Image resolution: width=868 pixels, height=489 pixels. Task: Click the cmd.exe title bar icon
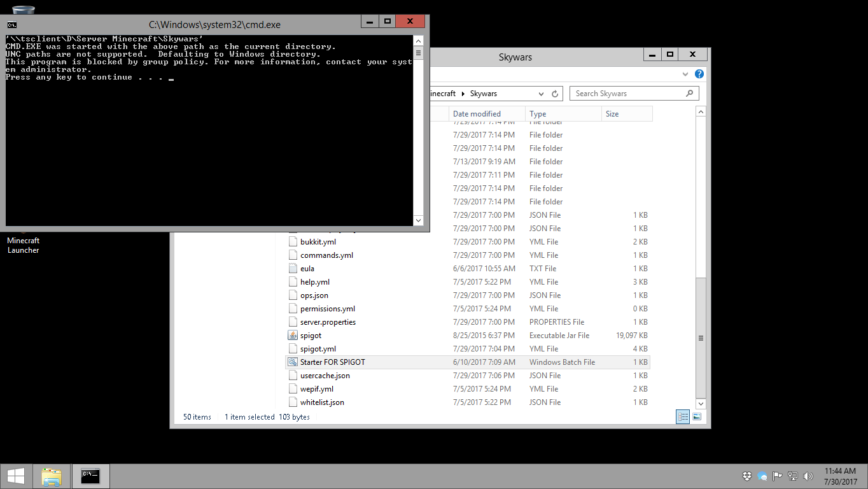point(11,25)
